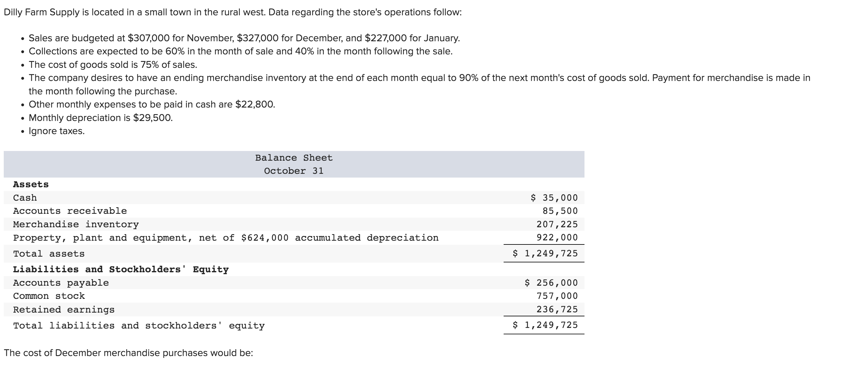Click the 207,225 inventory value

(557, 224)
